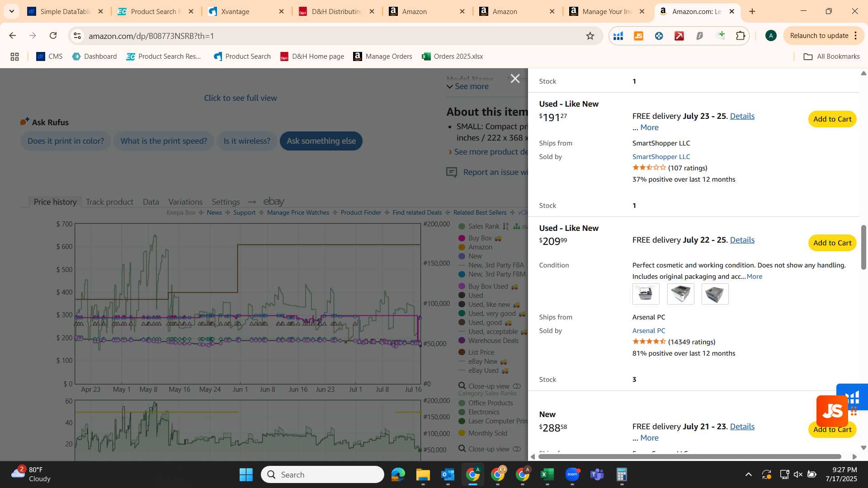Open Orders 2025.xlsx bookmark
Viewport: 868px width, 488px height.
coord(453,56)
